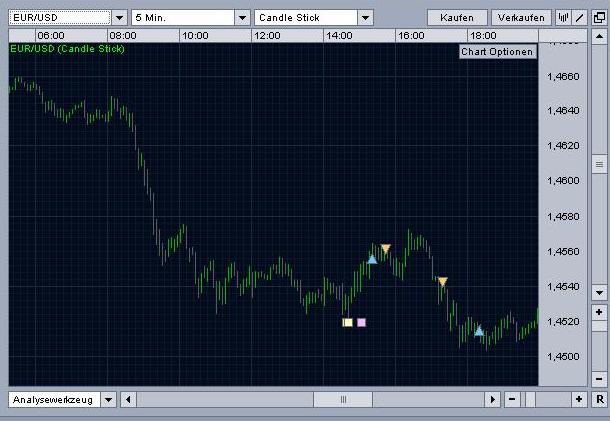This screenshot has width=610, height=421.
Task: Open the EUR/USD symbol dropdown arrow
Action: tap(120, 18)
